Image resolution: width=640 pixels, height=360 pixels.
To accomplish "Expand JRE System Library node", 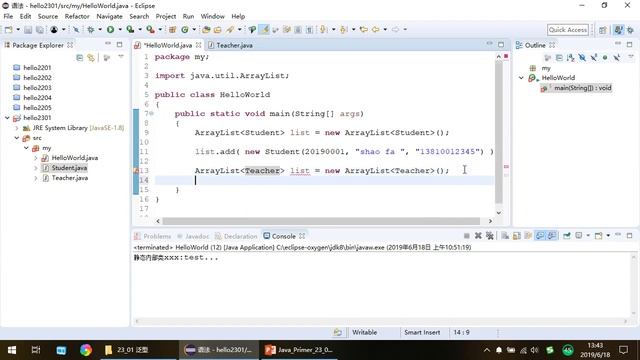I will (x=17, y=128).
